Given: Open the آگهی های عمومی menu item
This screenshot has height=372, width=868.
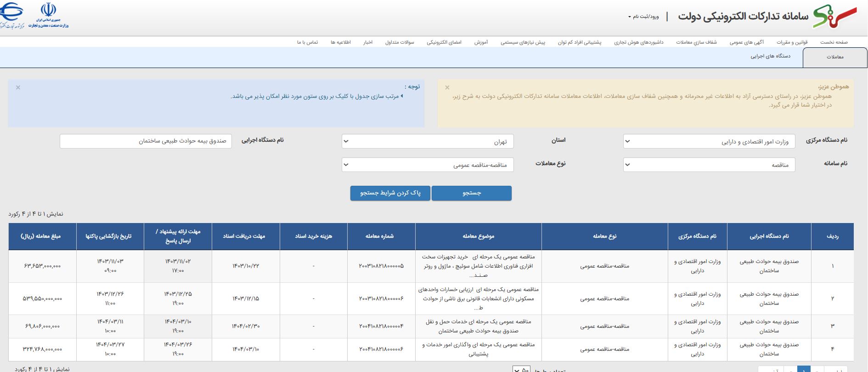Looking at the screenshot, I should pos(746,42).
